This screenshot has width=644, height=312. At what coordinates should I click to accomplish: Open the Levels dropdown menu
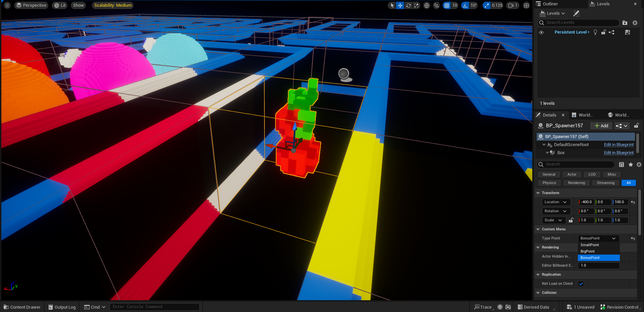552,13
